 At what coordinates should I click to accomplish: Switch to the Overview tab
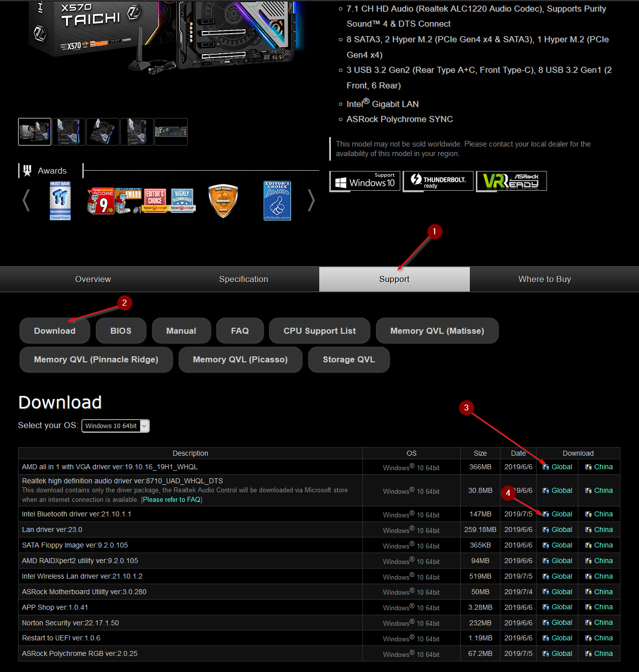93,279
